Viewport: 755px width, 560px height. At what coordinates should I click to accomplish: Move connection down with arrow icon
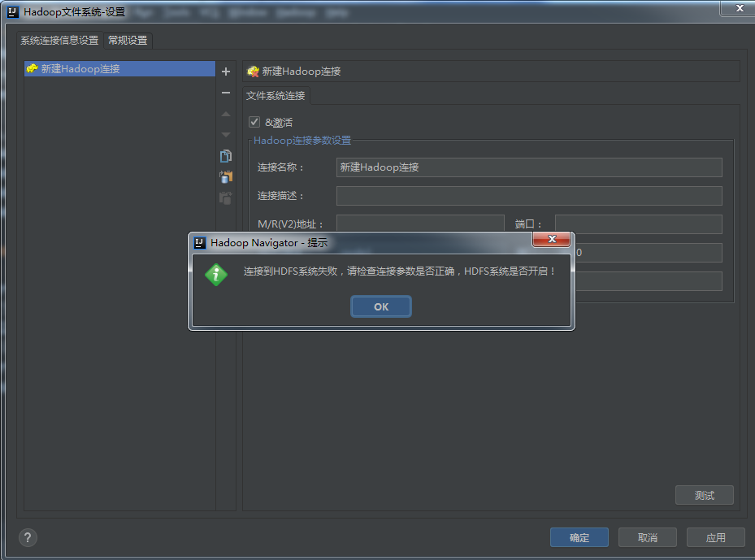tap(226, 135)
